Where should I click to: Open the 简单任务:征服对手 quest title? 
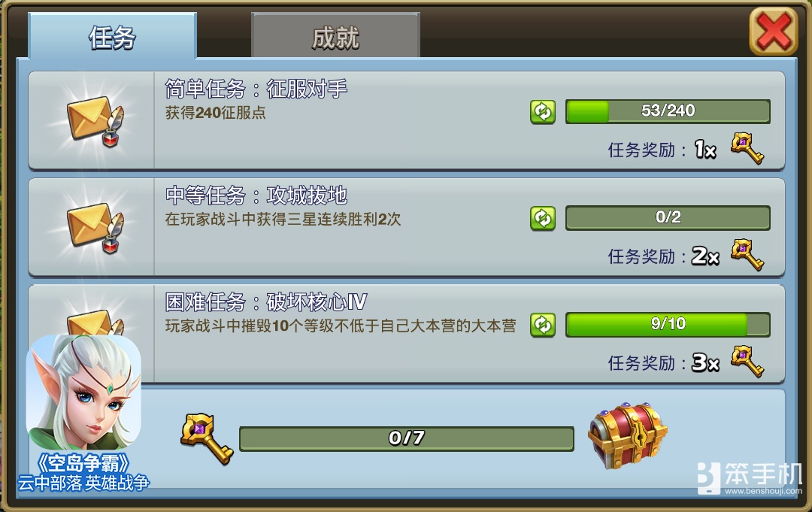[x=256, y=89]
